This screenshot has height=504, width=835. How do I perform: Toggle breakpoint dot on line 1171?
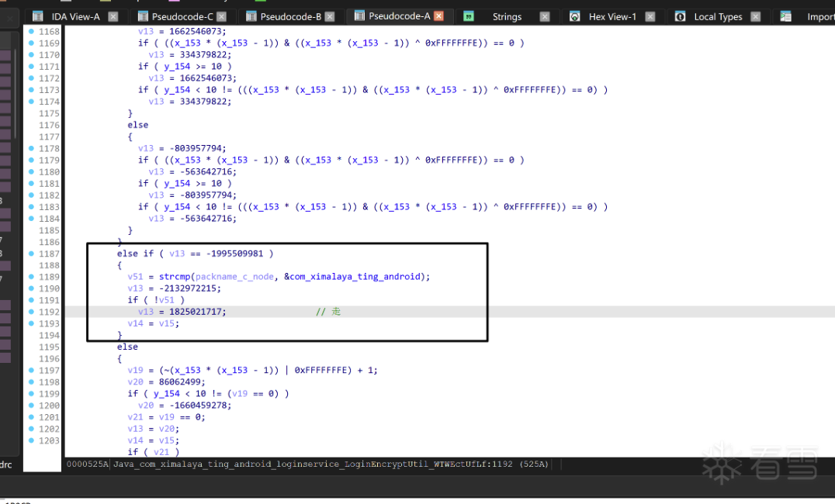(x=31, y=67)
